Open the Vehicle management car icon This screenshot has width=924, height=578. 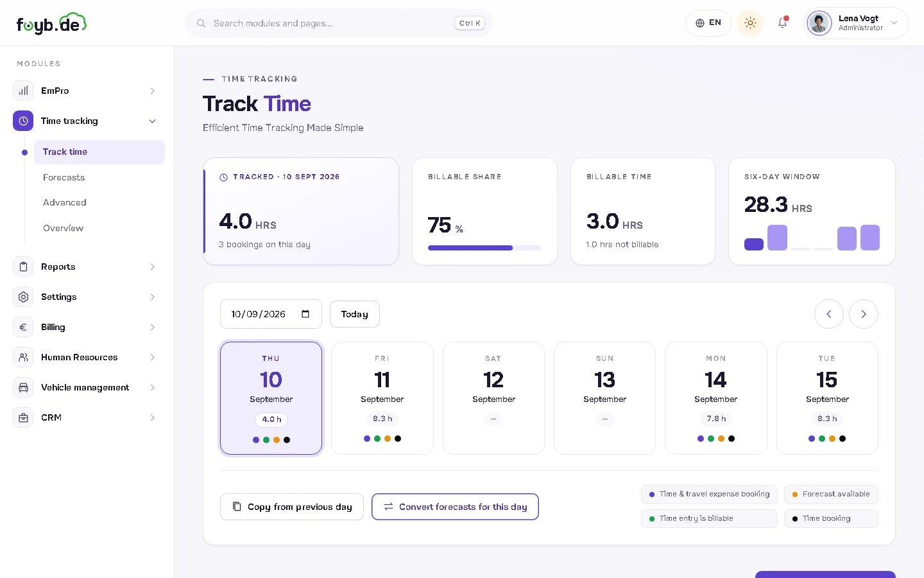click(23, 387)
